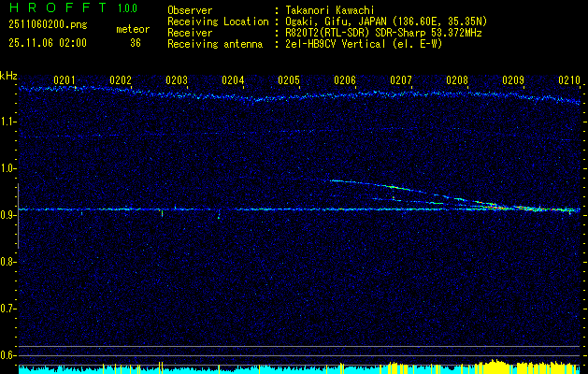Click the 0201 time marker
The height and width of the screenshot is (374, 588).
pos(65,79)
